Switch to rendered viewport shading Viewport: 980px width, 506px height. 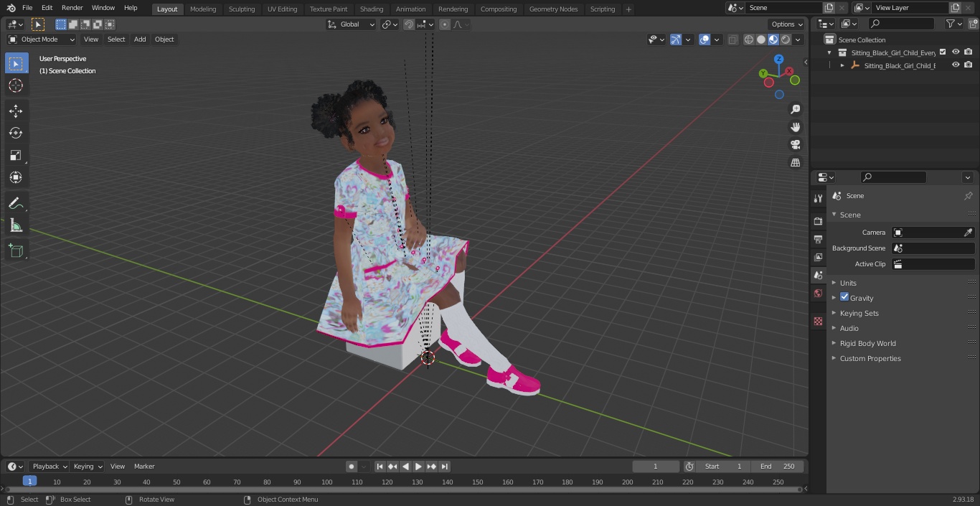tap(786, 39)
